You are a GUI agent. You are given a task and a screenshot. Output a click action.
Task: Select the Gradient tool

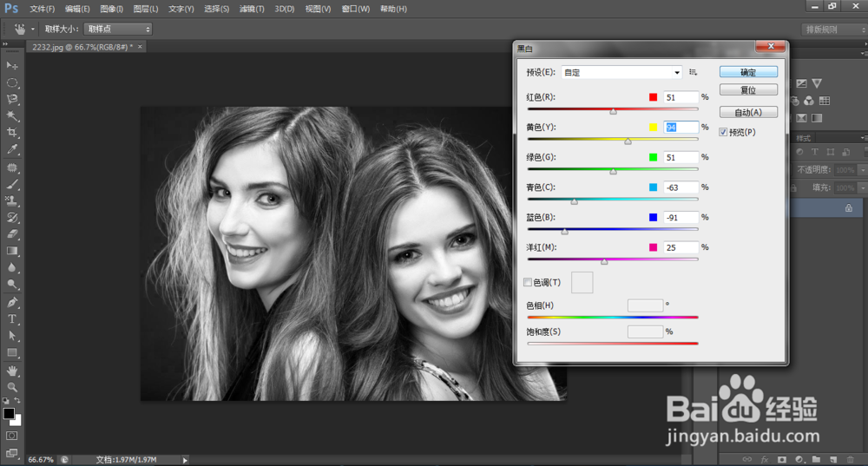[x=11, y=251]
